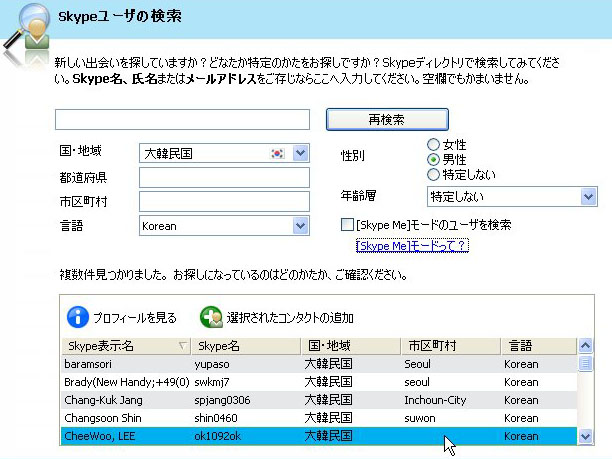612x459 pixels.
Task: Click the blue info profile icon
Action: (x=78, y=317)
